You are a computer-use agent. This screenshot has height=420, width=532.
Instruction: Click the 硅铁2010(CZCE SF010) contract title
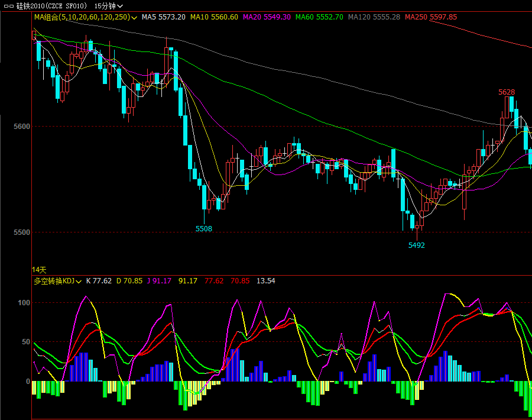[x=51, y=6]
